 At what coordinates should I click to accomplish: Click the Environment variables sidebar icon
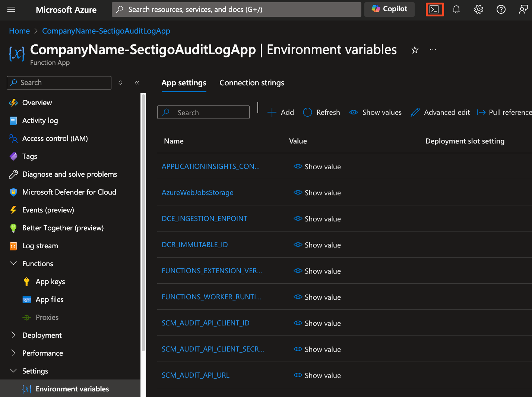[x=27, y=389]
